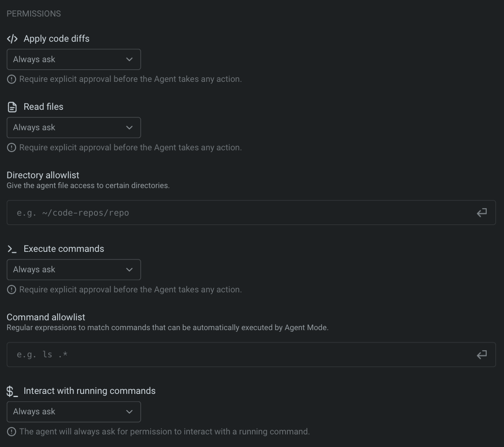Viewport: 504px width, 447px height.
Task: Click the Execute commands terminal icon
Action: click(x=12, y=249)
